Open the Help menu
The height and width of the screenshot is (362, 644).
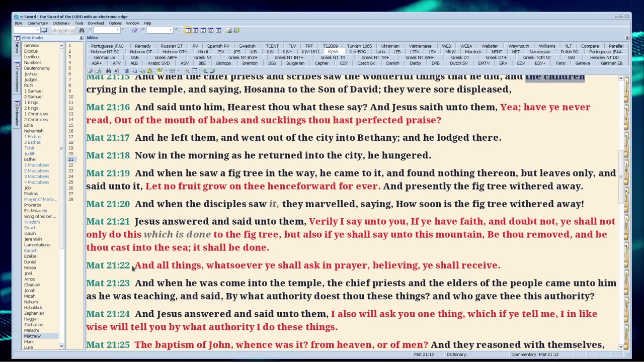click(x=147, y=23)
